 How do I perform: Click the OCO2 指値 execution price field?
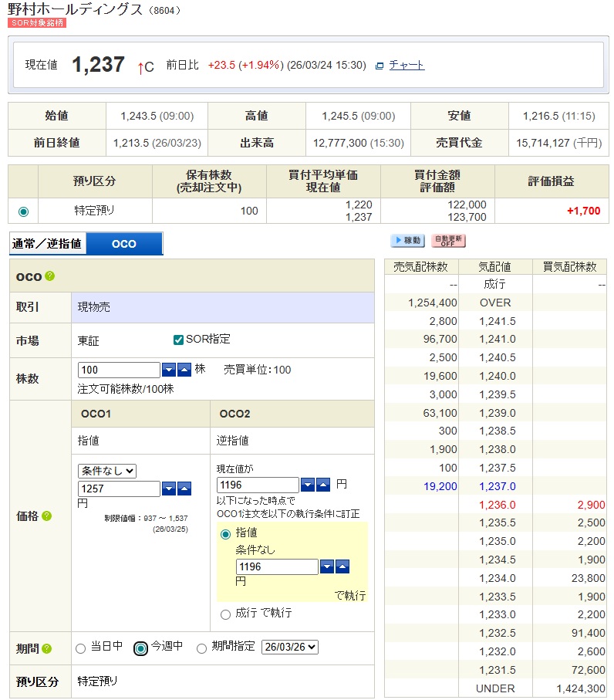click(x=277, y=566)
